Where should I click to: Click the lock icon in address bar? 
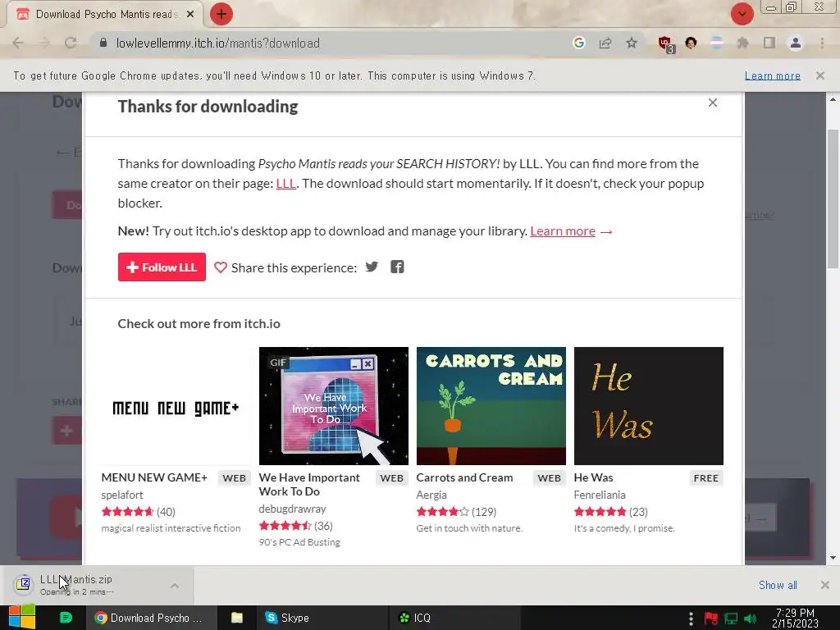point(103,43)
